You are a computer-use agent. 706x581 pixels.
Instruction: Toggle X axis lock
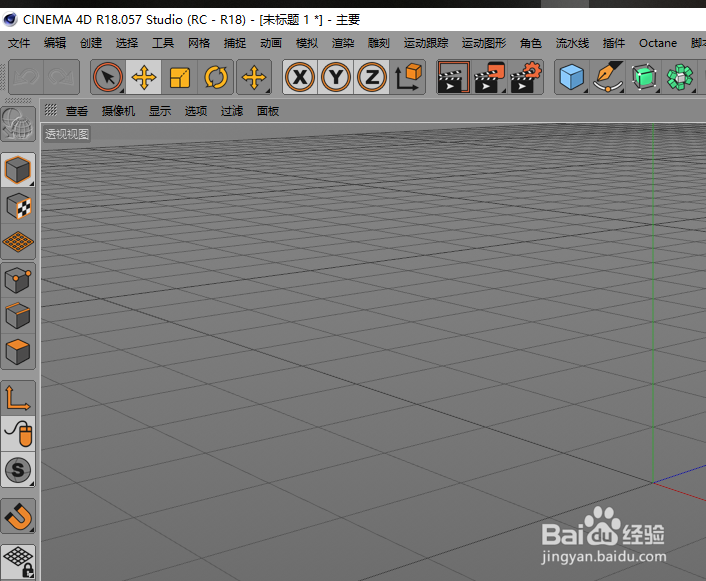(300, 77)
